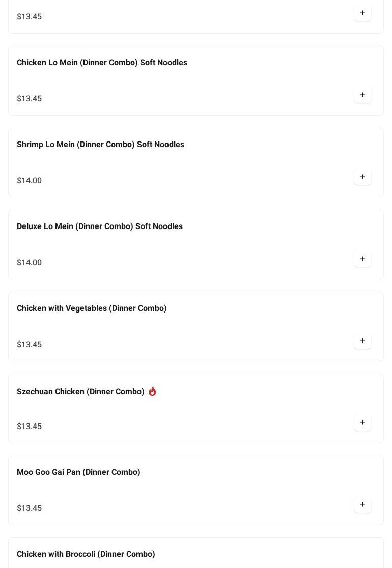Click the plus icon for Moo Goo Gai Pan

(x=362, y=505)
